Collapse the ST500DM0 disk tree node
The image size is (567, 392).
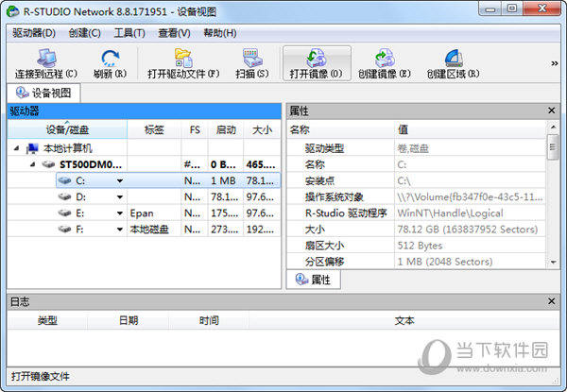click(x=33, y=164)
